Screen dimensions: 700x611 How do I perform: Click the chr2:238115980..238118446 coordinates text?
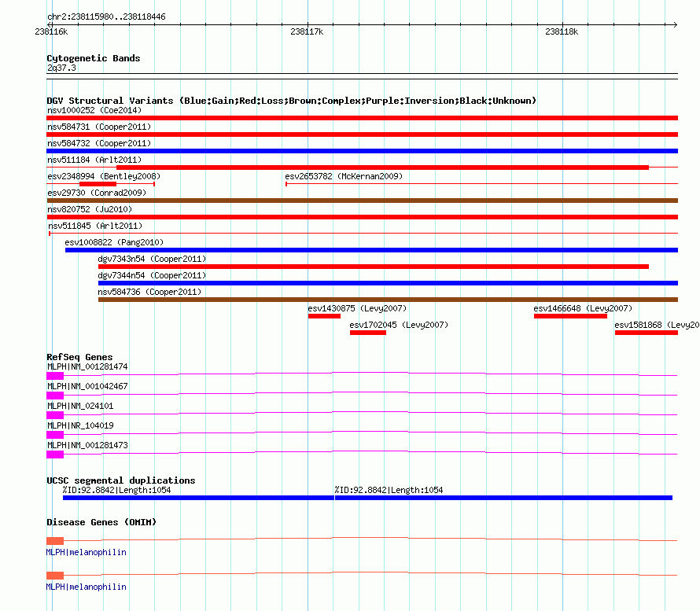(106, 17)
